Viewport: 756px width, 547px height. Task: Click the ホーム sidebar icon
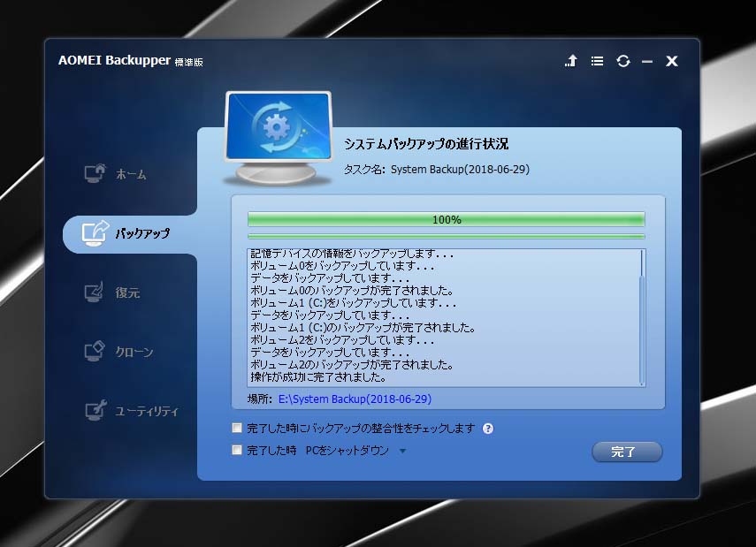(95, 173)
